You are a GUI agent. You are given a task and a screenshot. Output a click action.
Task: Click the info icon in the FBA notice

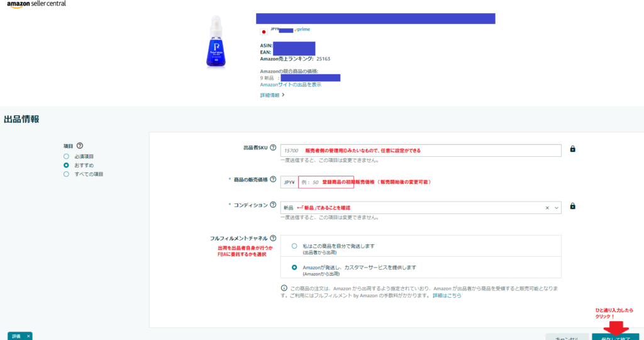pos(284,288)
